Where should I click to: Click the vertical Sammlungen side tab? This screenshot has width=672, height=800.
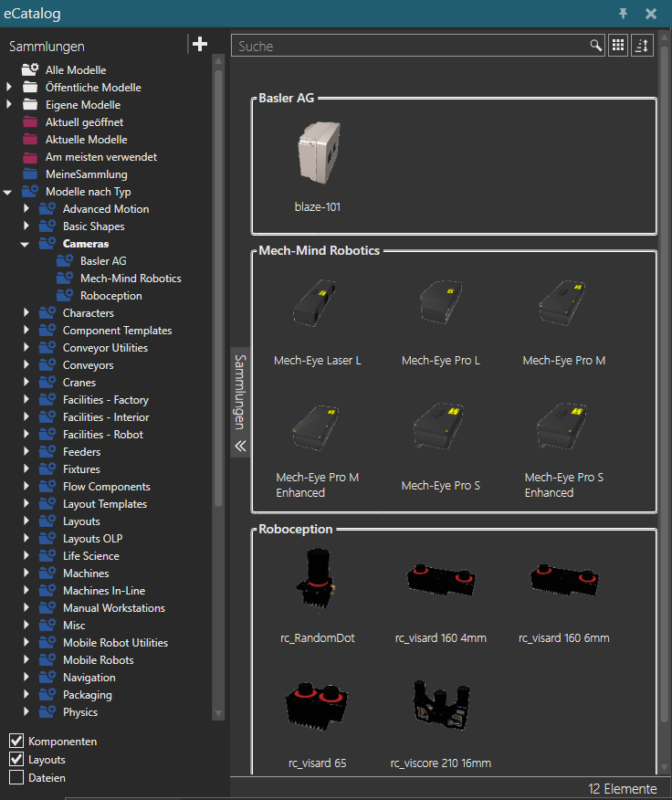(240, 391)
